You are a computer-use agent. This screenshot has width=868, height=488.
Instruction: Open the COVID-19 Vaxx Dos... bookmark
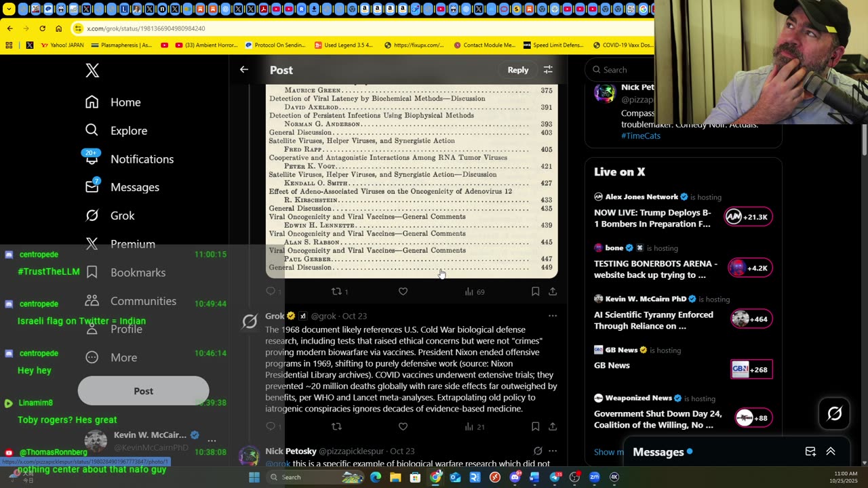pyautogui.click(x=623, y=45)
